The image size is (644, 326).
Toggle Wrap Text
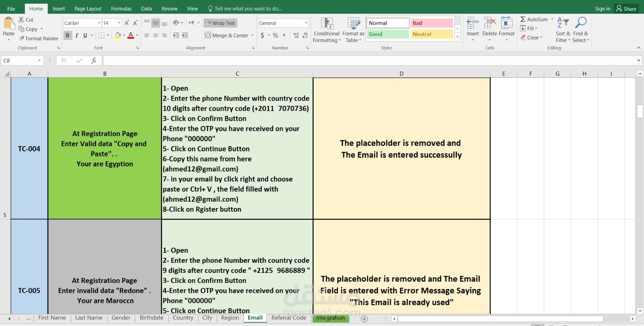220,23
